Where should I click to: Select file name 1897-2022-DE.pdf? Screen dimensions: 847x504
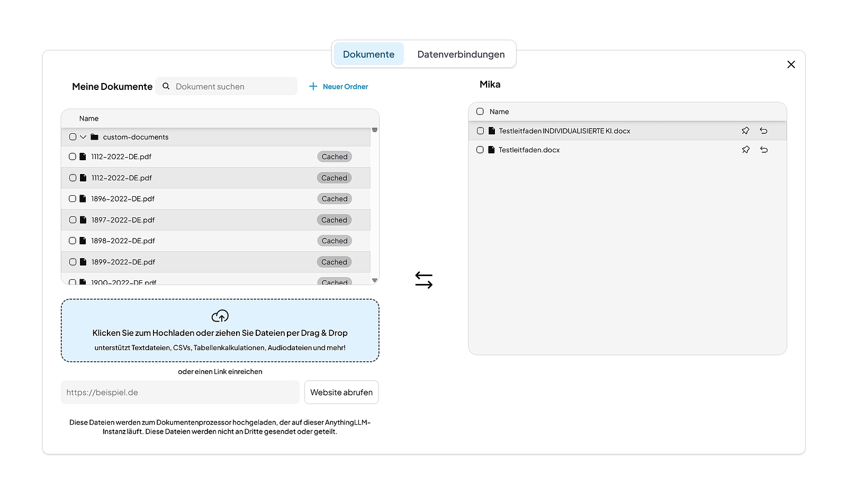(123, 220)
